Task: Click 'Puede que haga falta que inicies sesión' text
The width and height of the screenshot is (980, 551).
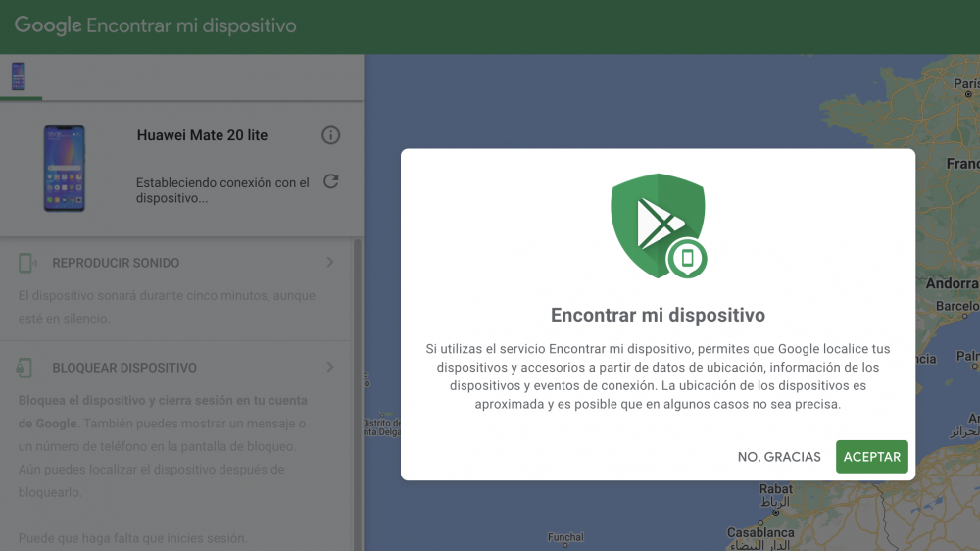Action: 132,538
